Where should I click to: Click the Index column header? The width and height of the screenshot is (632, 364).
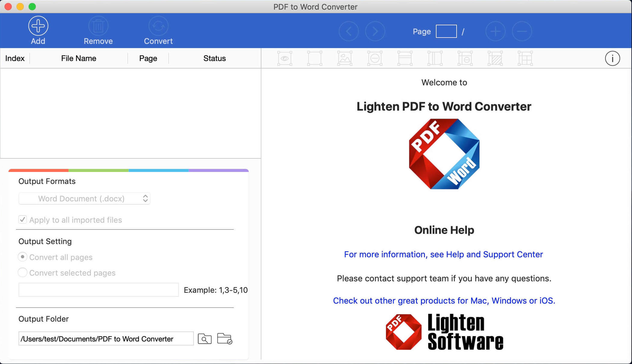[15, 58]
